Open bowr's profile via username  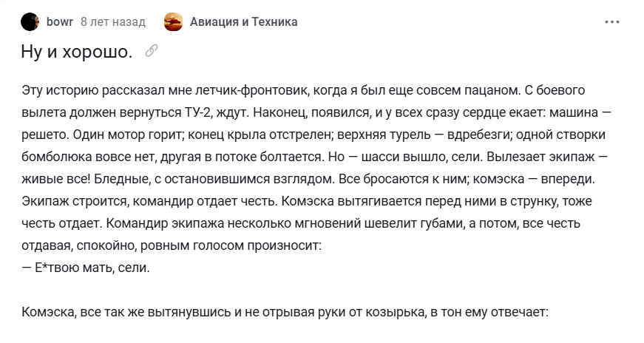(x=60, y=21)
